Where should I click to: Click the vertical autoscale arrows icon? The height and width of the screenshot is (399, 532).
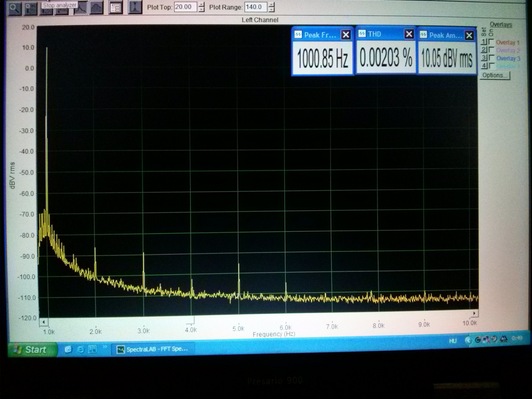135,7
